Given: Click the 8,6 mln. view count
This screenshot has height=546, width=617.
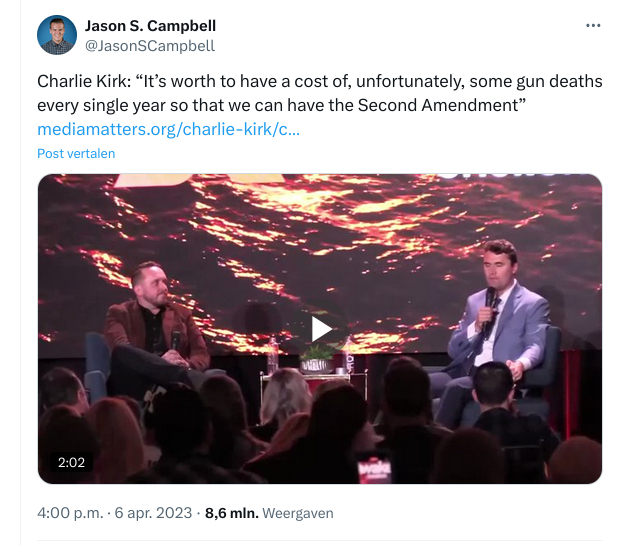Looking at the screenshot, I should 232,513.
